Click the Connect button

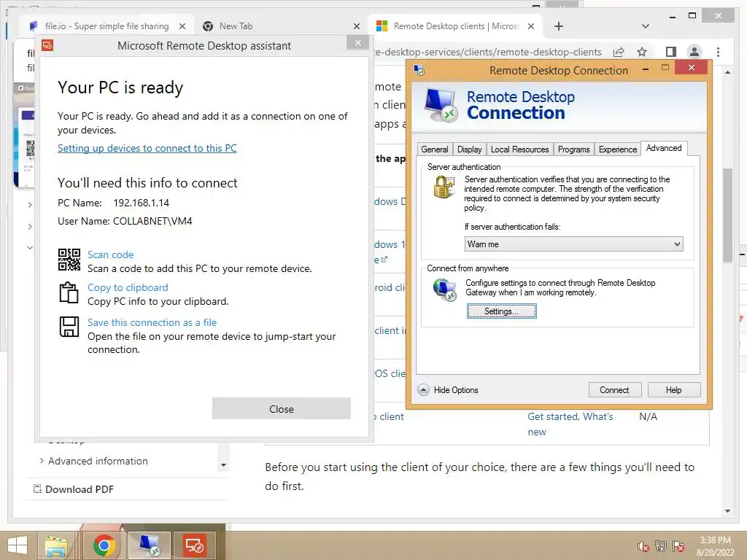(x=614, y=390)
